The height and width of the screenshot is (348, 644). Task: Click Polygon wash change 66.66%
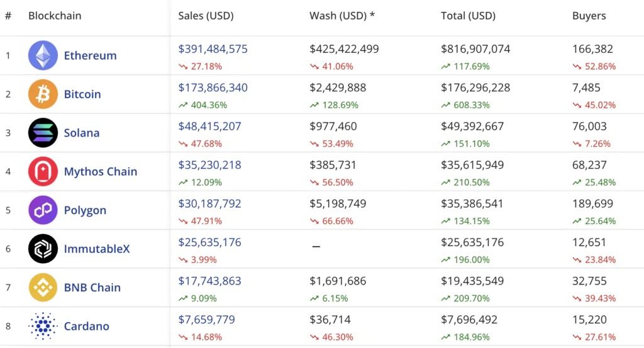point(332,221)
